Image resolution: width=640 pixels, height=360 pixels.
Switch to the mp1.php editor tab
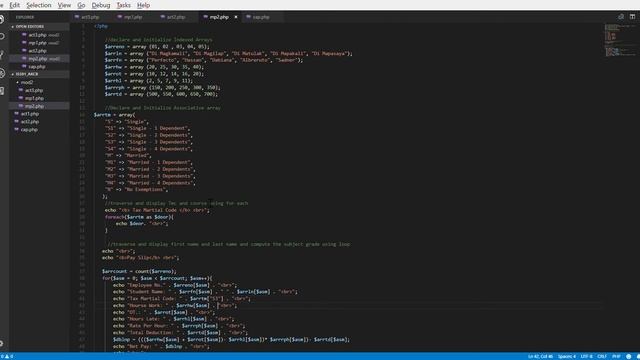[x=133, y=17]
